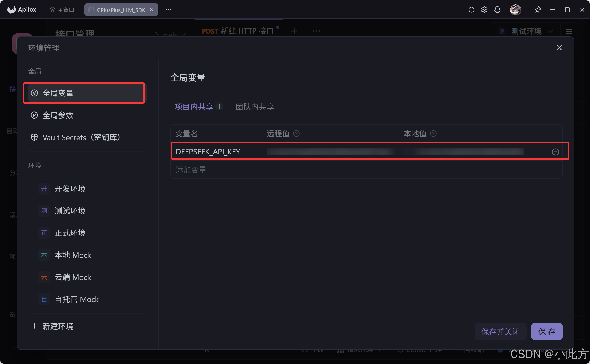Click the 全局变量 page heading

tap(188, 78)
